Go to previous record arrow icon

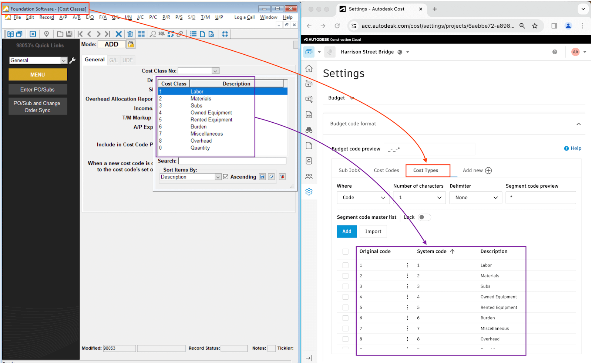pyautogui.click(x=89, y=34)
